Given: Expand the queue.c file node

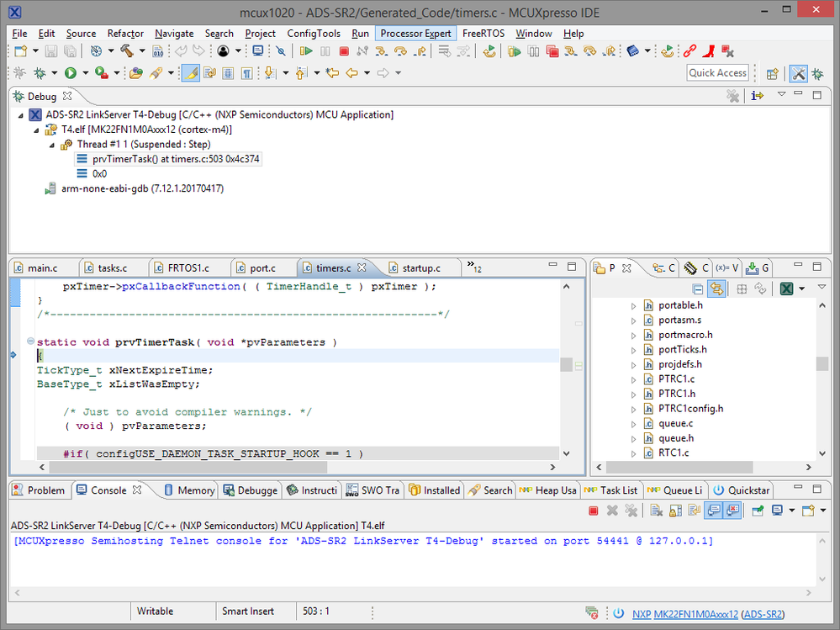Looking at the screenshot, I should (633, 424).
